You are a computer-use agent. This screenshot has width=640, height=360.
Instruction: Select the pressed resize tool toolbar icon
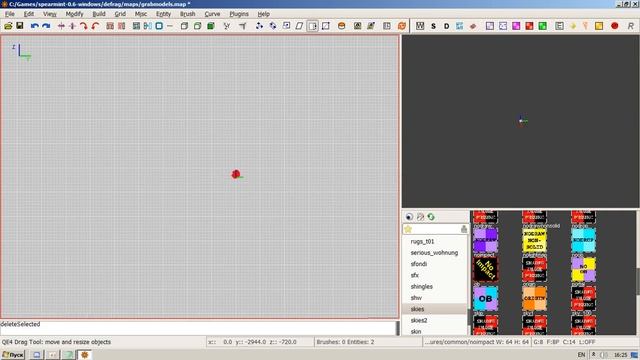[x=313, y=26]
